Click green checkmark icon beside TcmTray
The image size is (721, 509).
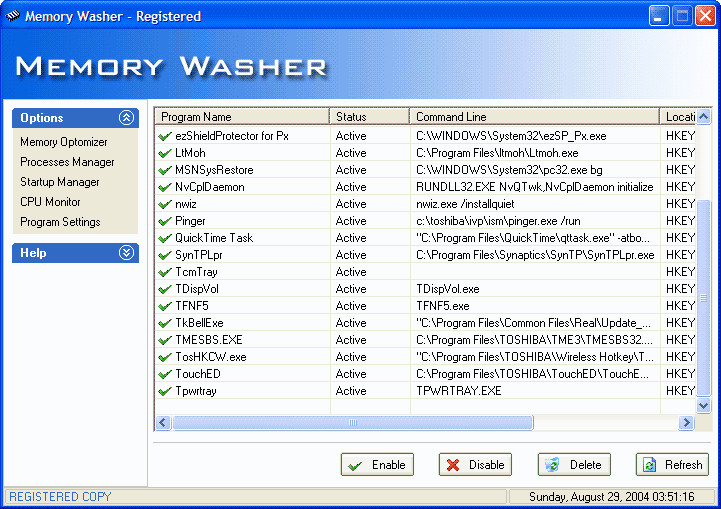165,273
